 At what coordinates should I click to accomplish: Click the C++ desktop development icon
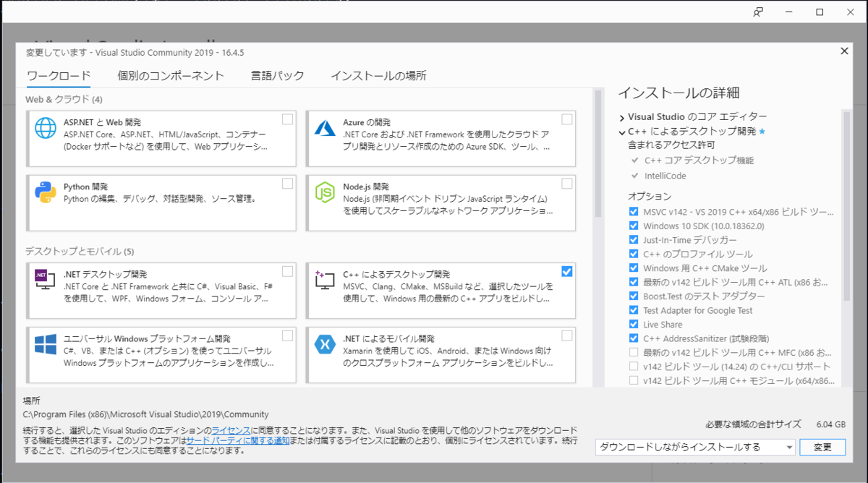coord(324,280)
